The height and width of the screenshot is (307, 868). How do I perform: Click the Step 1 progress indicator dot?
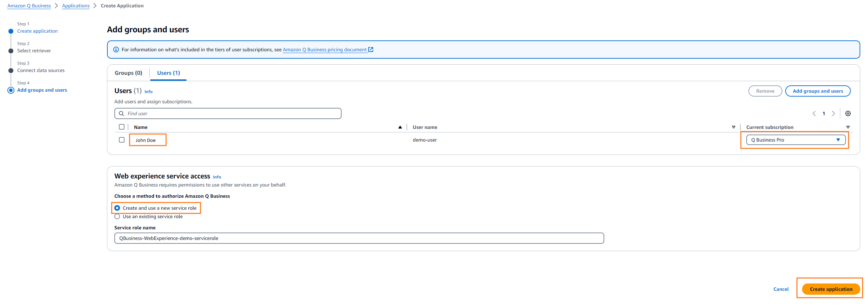11,31
